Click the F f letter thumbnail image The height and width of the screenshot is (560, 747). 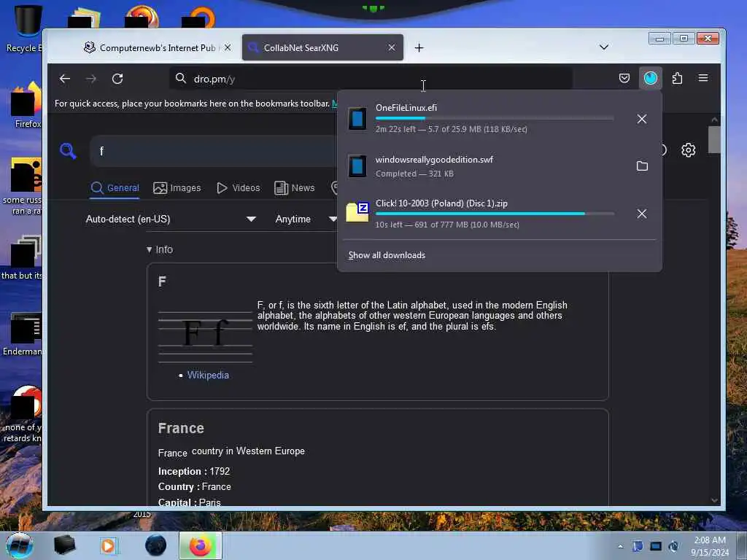tap(205, 335)
